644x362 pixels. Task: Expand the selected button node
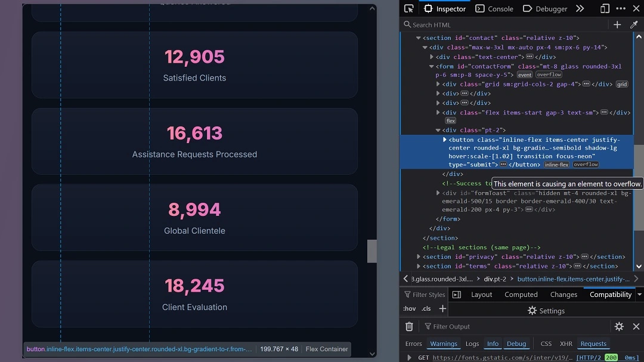click(444, 140)
